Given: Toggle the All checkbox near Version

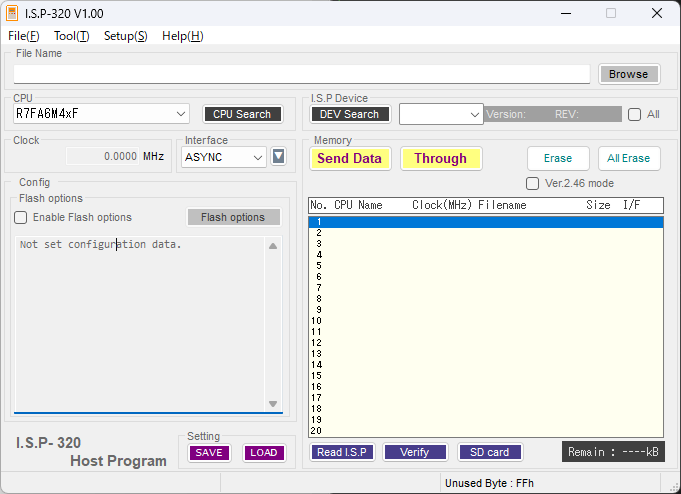Looking at the screenshot, I should tap(634, 114).
